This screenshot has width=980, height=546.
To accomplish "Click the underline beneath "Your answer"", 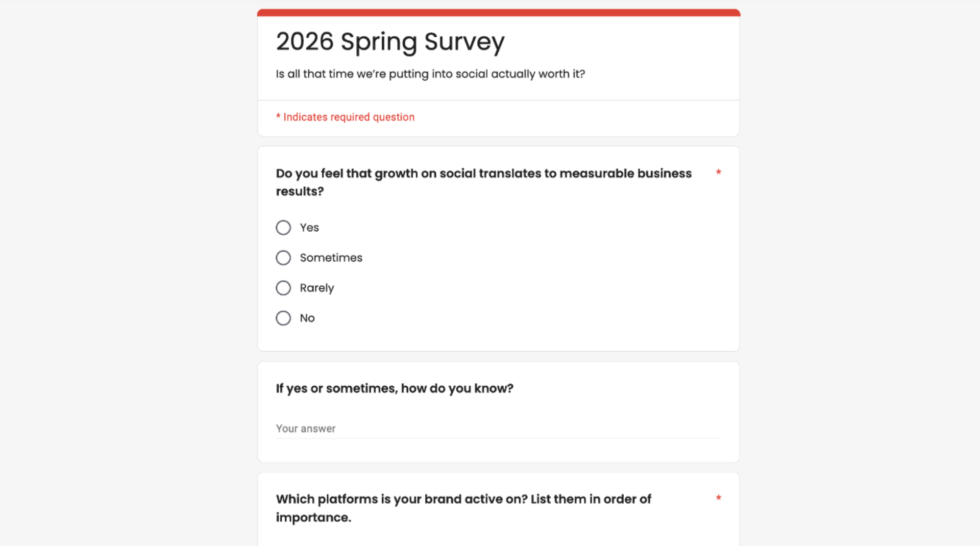I will 498,438.
